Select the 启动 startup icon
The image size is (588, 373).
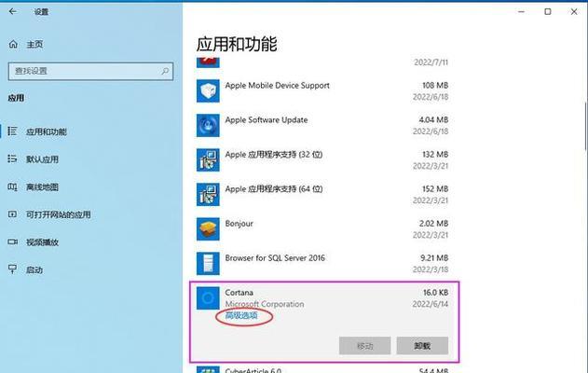click(x=12, y=269)
